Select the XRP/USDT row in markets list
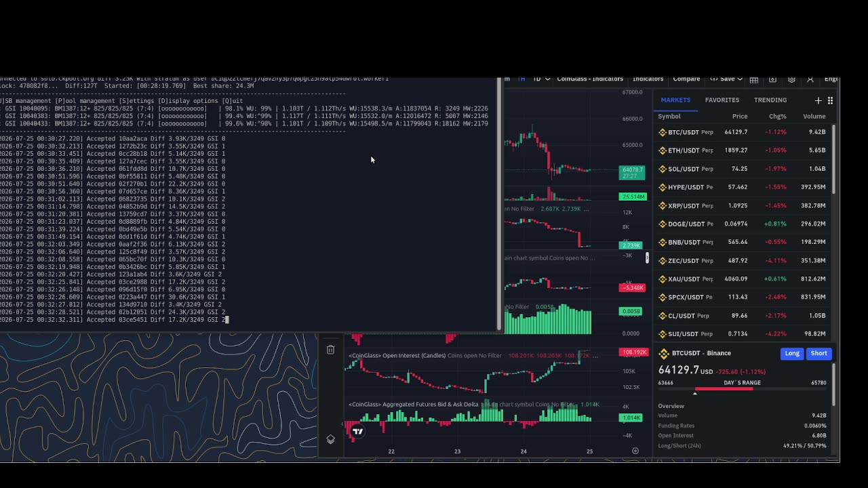Image resolution: width=868 pixels, height=488 pixels. (x=743, y=205)
